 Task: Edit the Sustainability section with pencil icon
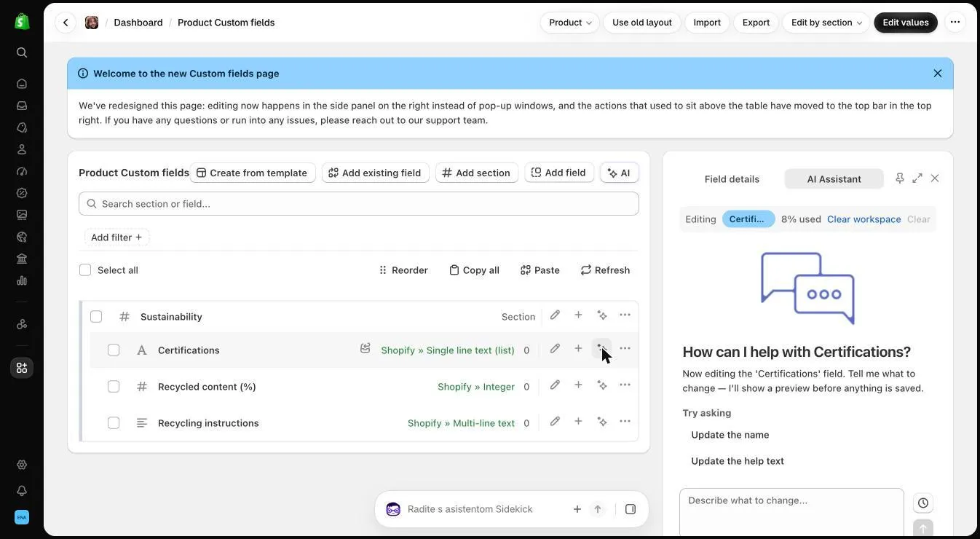[555, 315]
